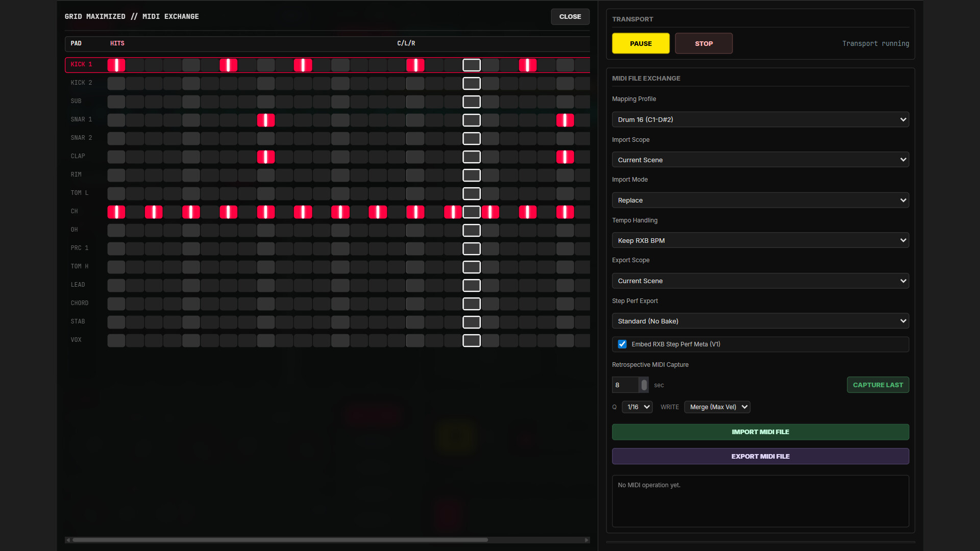This screenshot has height=551, width=980.
Task: Click the C/L/R column header
Action: click(x=406, y=43)
